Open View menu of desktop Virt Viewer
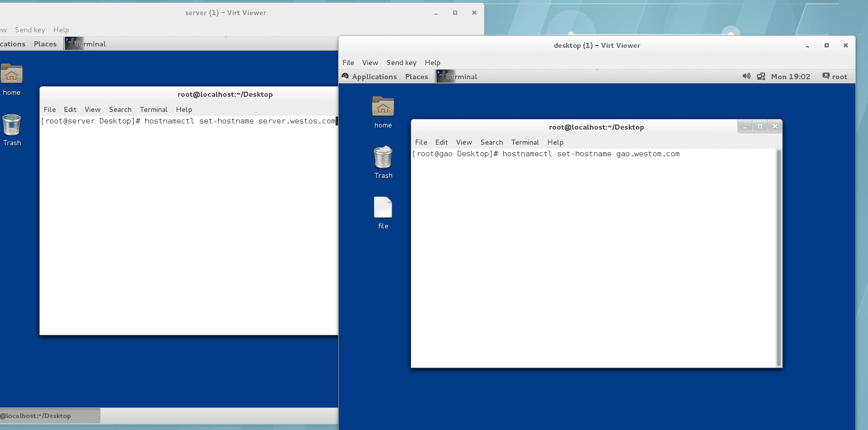 pos(370,63)
